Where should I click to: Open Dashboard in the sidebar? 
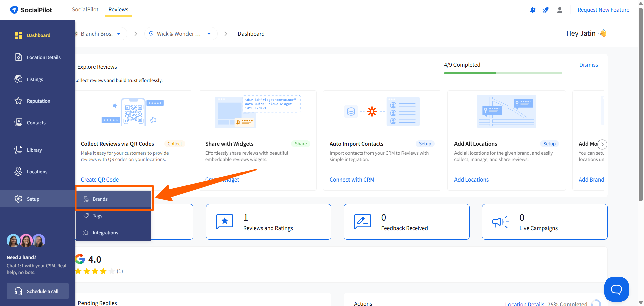(38, 35)
